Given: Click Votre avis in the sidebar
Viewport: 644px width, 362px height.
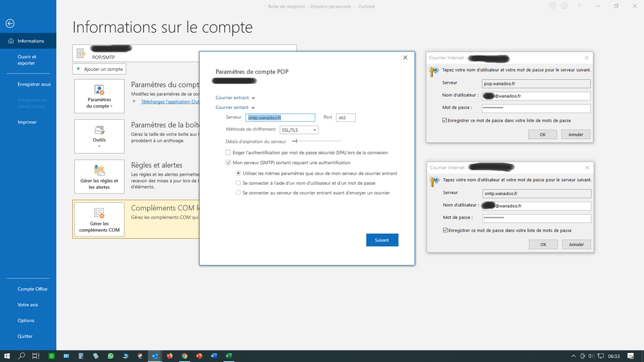Looking at the screenshot, I should [x=28, y=305].
